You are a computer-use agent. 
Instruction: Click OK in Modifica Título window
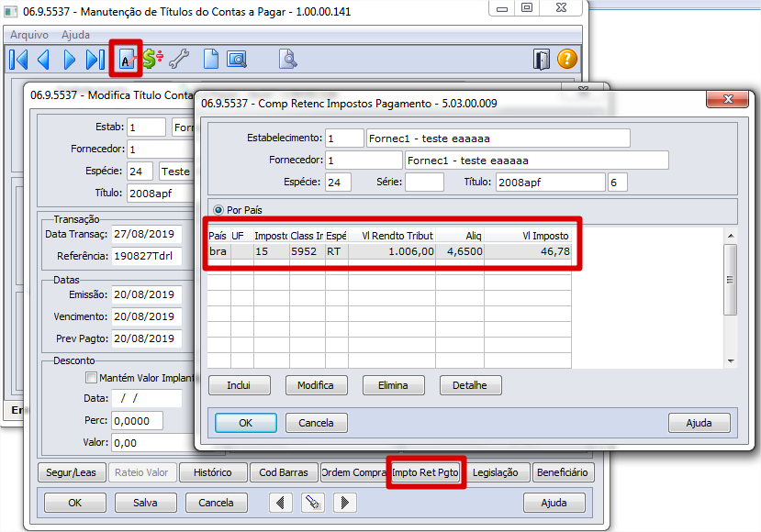point(75,503)
